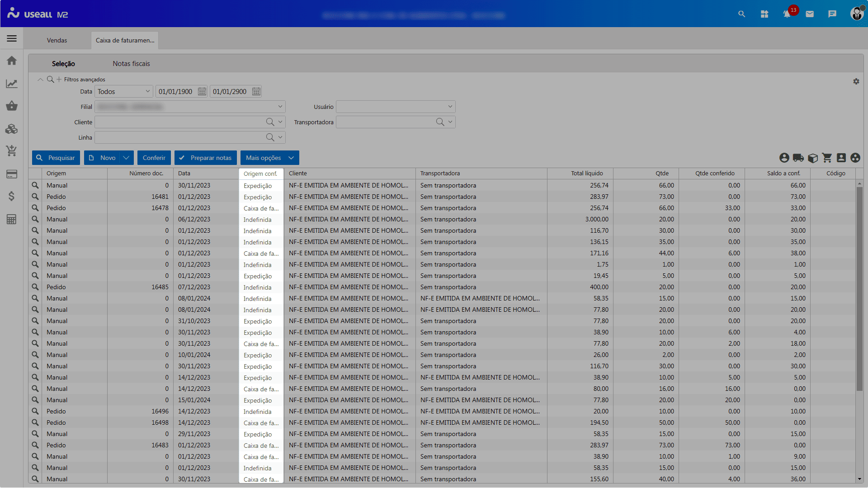Open the calendar picker for 01/01/1900
Screen dimensions: 868x488
tap(202, 92)
